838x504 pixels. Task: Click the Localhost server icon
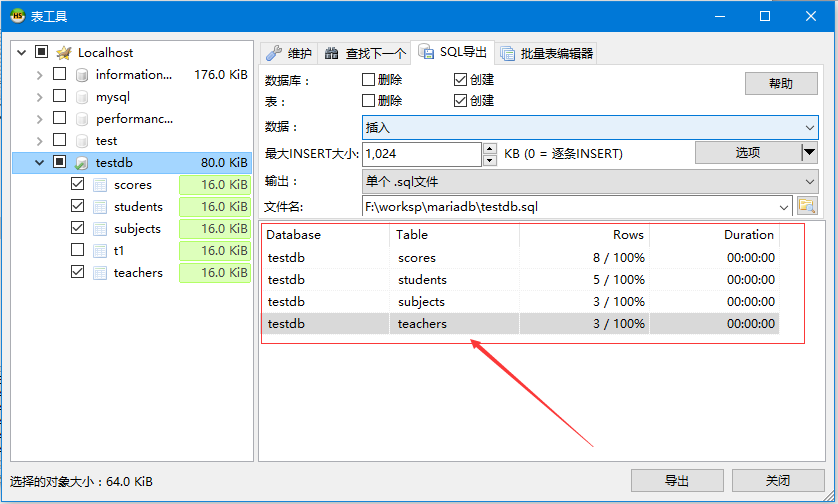pos(64,52)
